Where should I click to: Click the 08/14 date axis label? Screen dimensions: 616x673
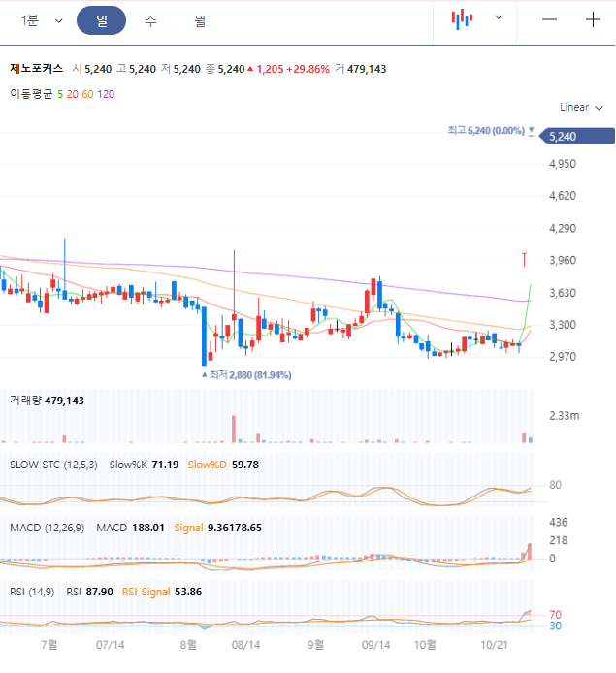245,645
